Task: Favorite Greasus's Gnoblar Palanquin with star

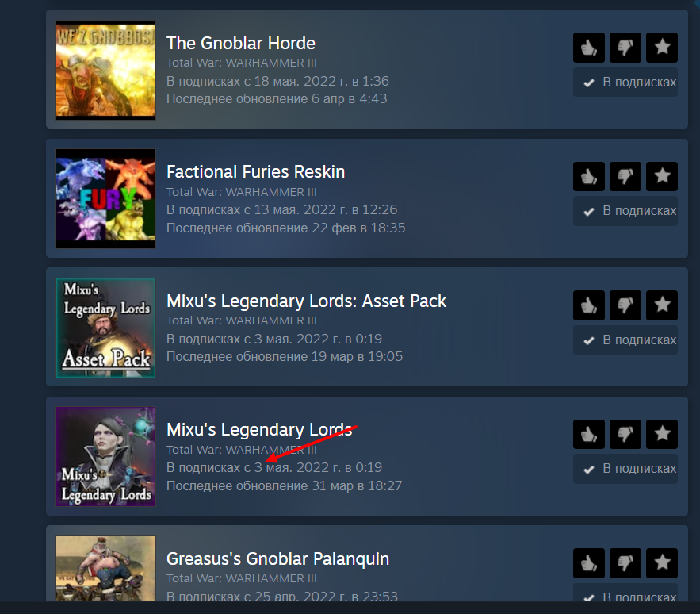Action: click(x=662, y=563)
